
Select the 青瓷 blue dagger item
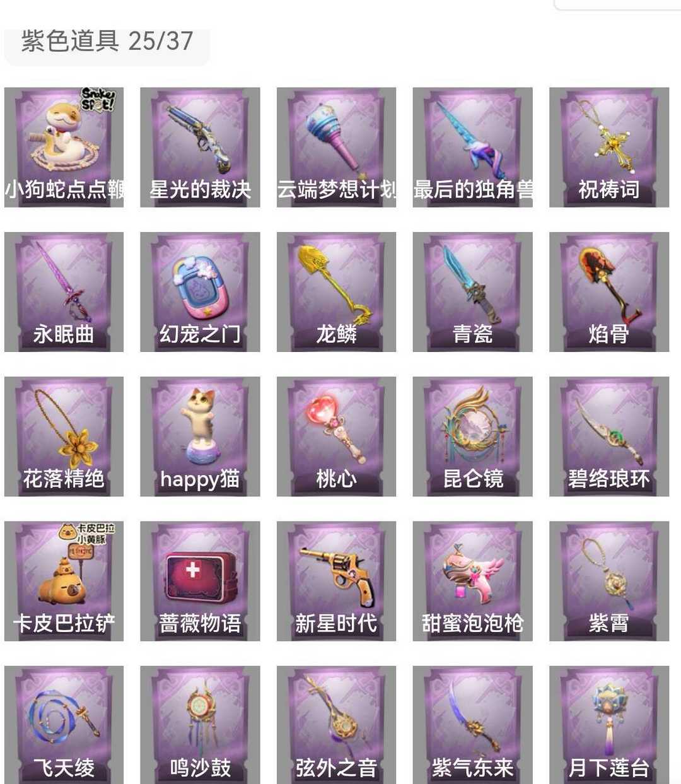point(472,292)
